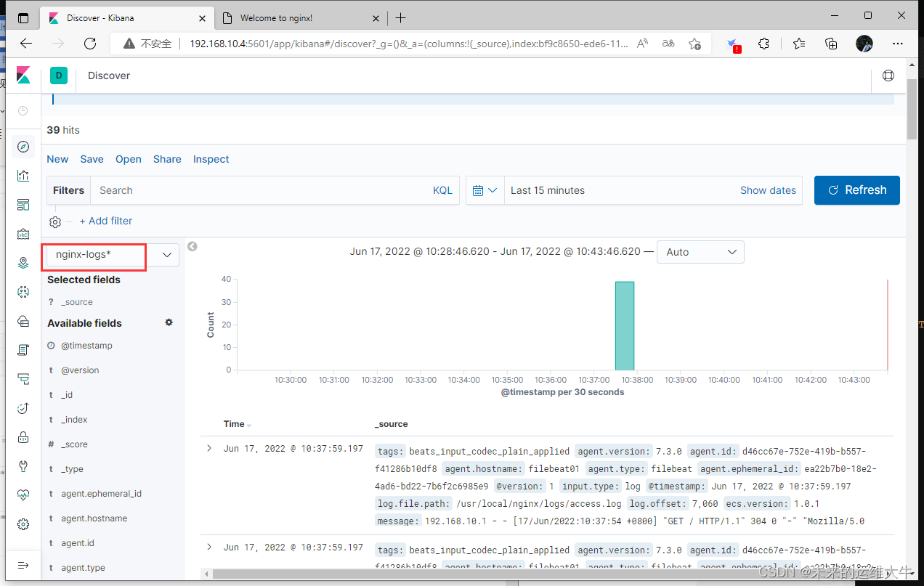
Task: Click the + Add filter link
Action: tap(106, 221)
